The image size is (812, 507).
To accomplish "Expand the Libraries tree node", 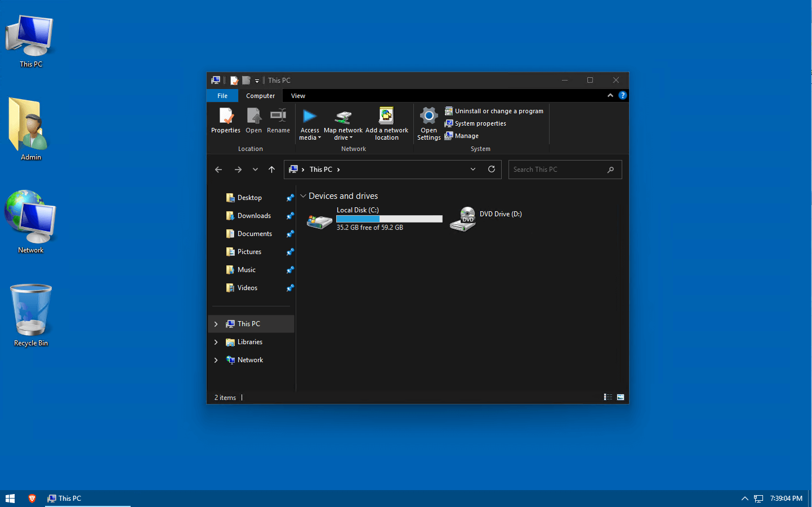I will click(216, 342).
